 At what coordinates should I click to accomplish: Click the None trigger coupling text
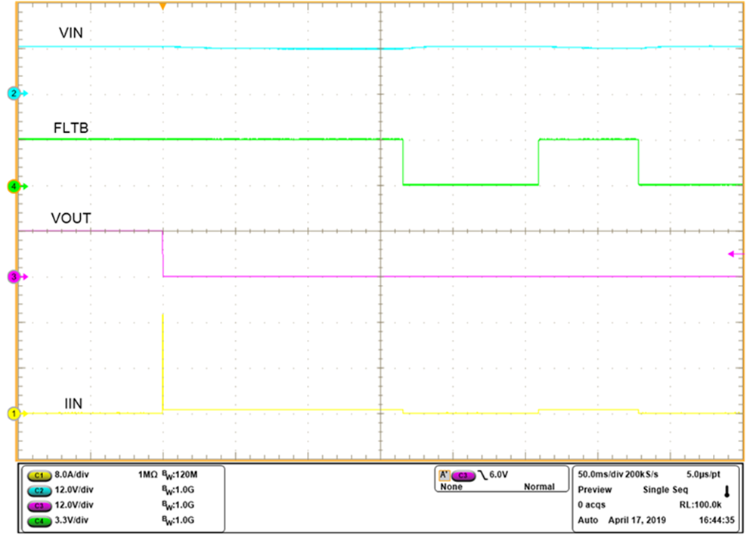[x=451, y=487]
